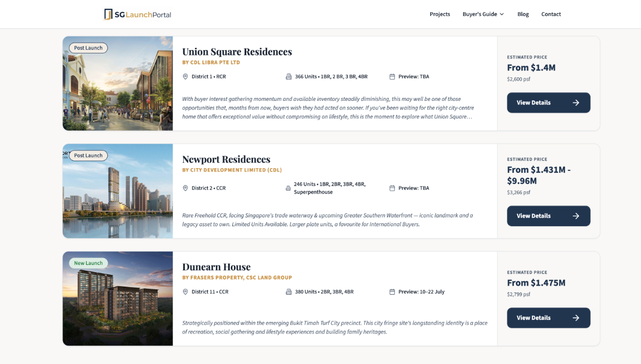This screenshot has width=641, height=364.
Task: Click the location pin icon beside District 11
Action: (185, 292)
